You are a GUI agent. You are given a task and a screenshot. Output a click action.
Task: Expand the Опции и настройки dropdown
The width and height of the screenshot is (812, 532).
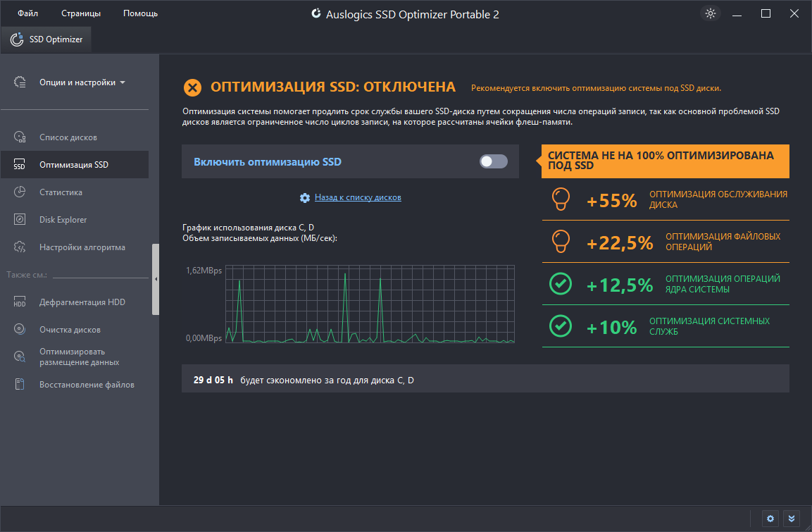(82, 82)
